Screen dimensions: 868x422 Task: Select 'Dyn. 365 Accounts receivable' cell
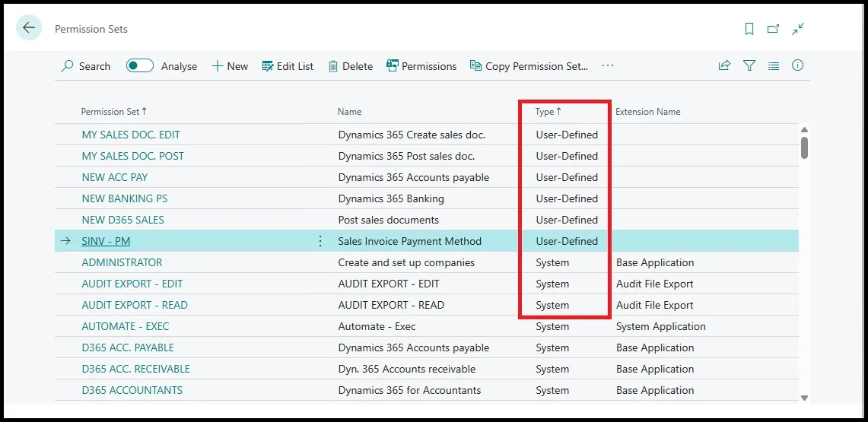click(407, 369)
